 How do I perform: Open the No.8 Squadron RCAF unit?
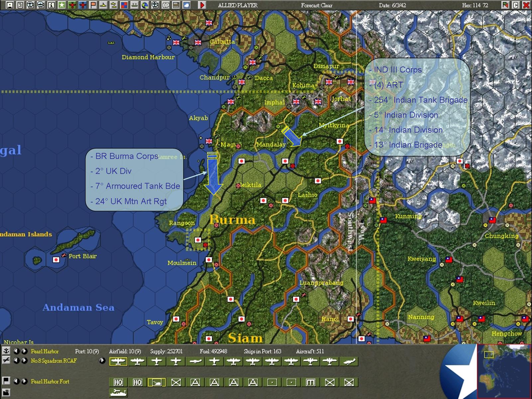coord(54,360)
